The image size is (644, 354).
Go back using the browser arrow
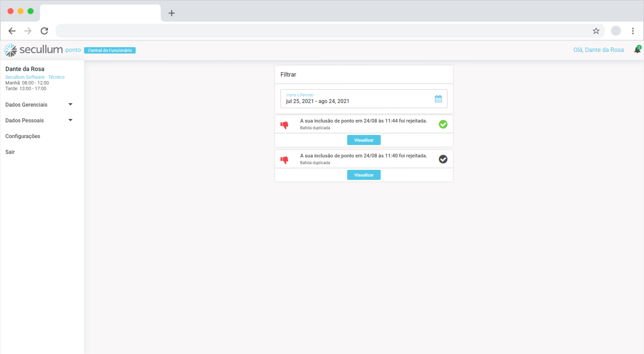(x=12, y=31)
